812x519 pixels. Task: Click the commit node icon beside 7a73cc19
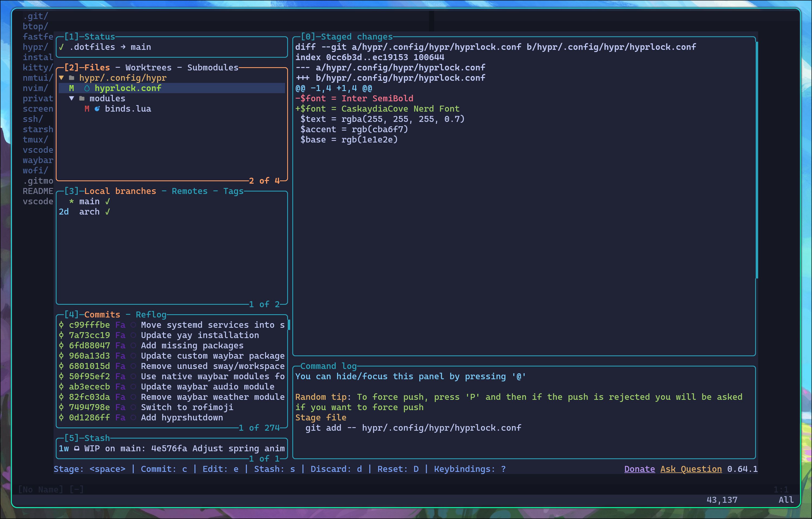tap(61, 335)
